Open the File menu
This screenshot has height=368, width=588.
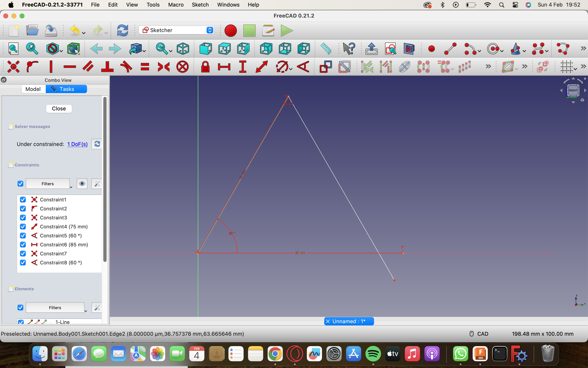point(95,5)
